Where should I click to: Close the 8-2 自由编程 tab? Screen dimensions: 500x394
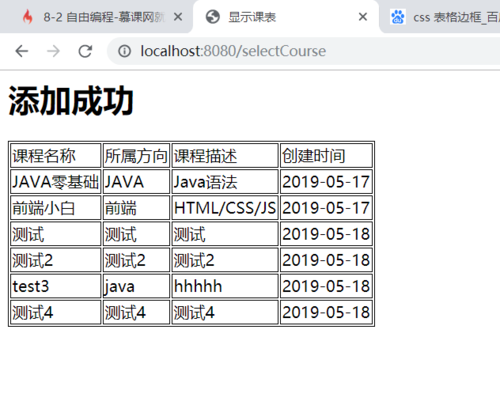pyautogui.click(x=178, y=17)
